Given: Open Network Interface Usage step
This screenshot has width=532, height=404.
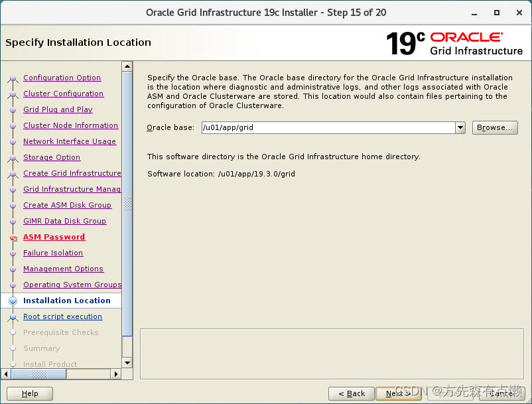Looking at the screenshot, I should coord(70,141).
